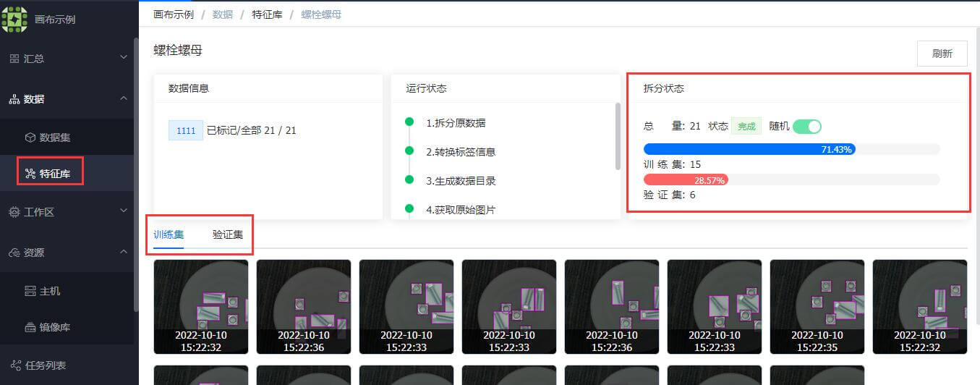This screenshot has width=980, height=385.
Task: Click step 3.生成数据目录
Action: [461, 181]
